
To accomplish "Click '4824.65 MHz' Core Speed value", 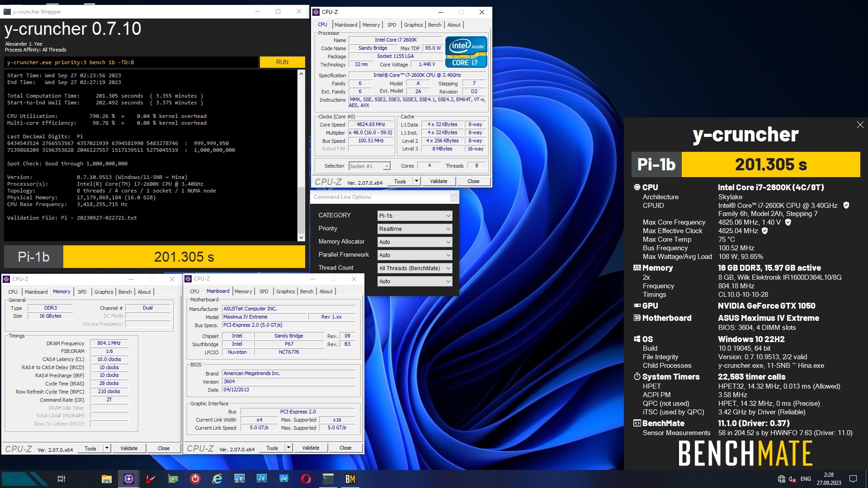I will point(371,125).
